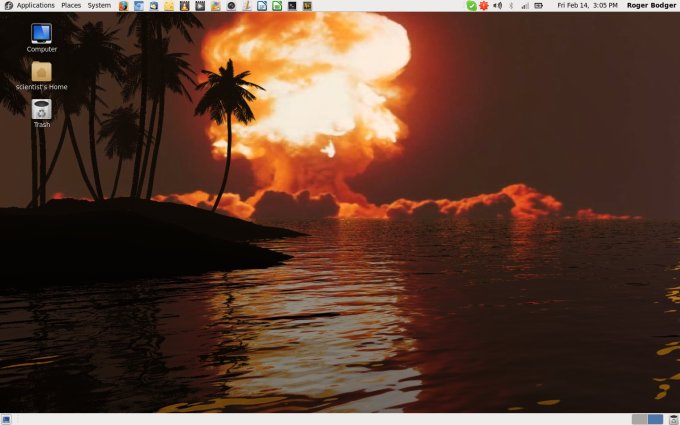The width and height of the screenshot is (680, 425).
Task: Launch VLC media player from panel
Action: (184, 6)
